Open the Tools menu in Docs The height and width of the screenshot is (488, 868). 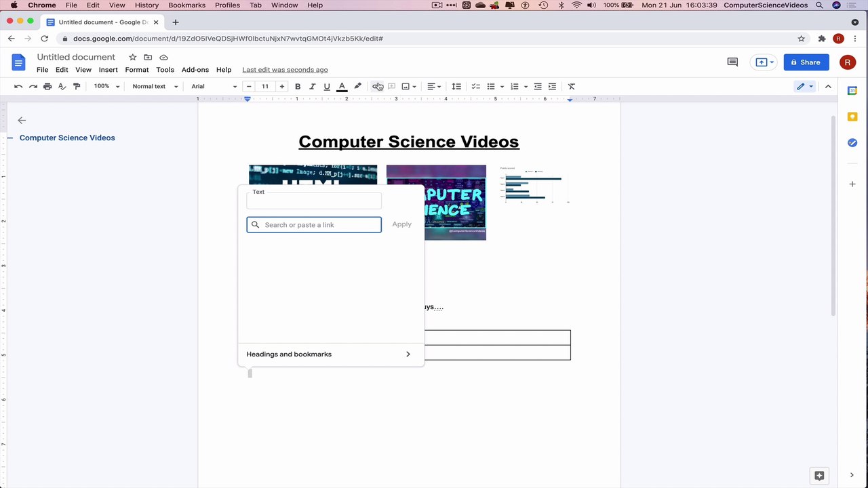pos(165,70)
